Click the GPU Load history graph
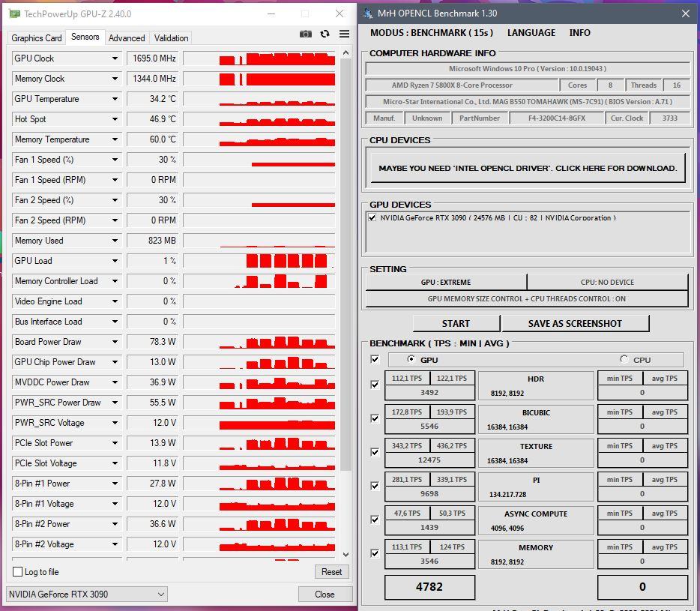 pos(259,261)
